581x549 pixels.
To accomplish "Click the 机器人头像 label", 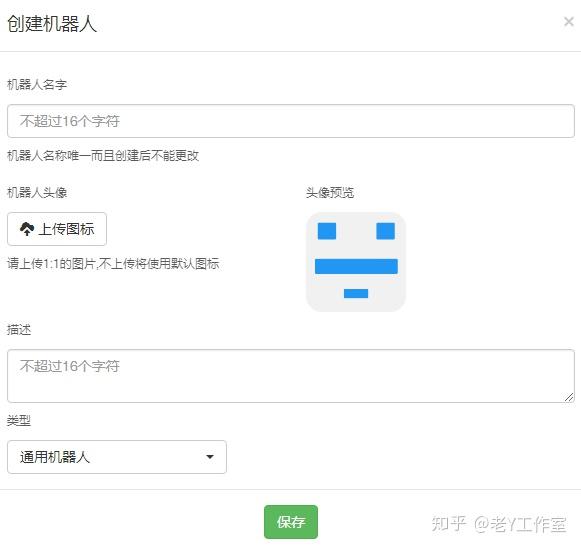I will click(37, 193).
